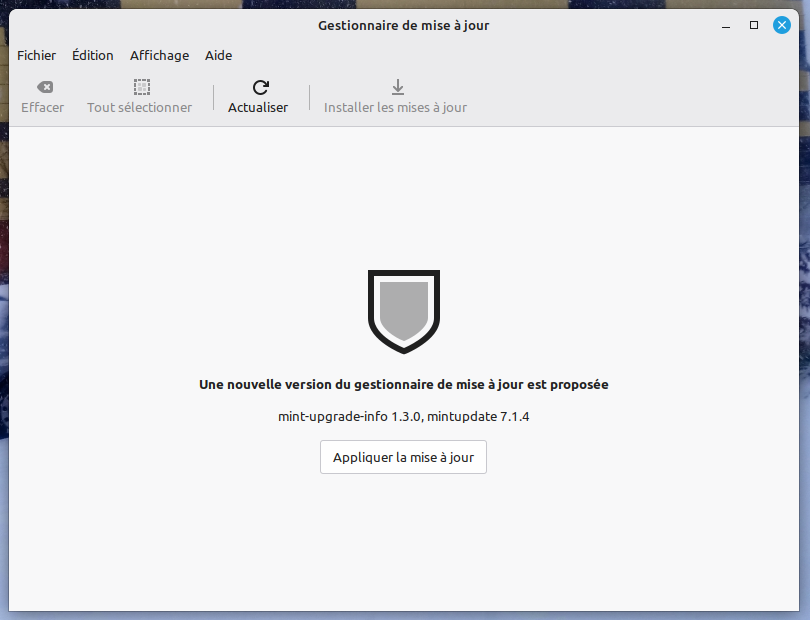The image size is (810, 620).
Task: Open the Édition menu
Action: click(x=93, y=56)
